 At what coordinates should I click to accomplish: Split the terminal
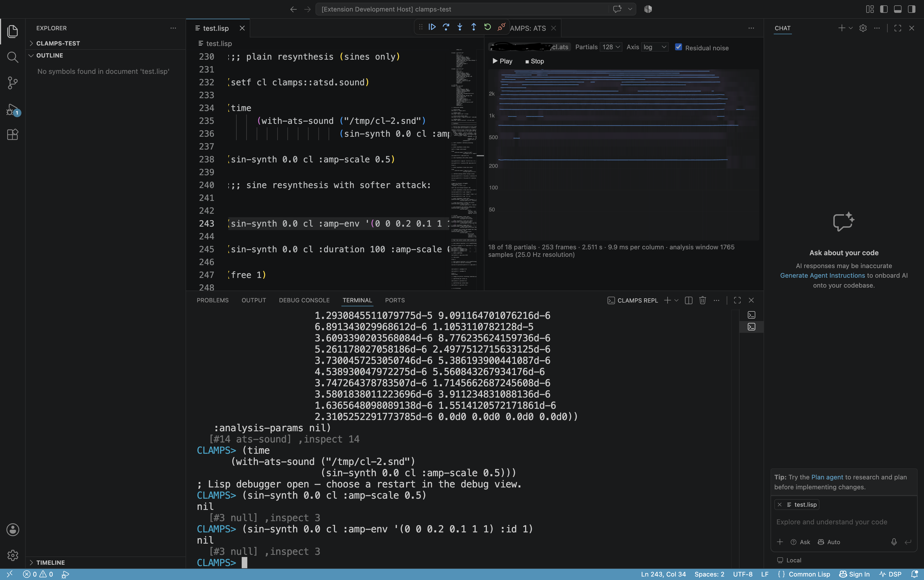688,300
